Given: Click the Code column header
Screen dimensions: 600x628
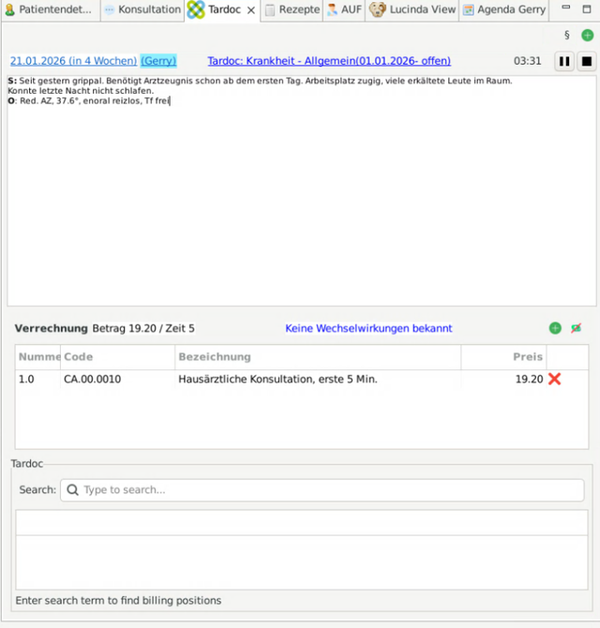Looking at the screenshot, I should (118, 357).
